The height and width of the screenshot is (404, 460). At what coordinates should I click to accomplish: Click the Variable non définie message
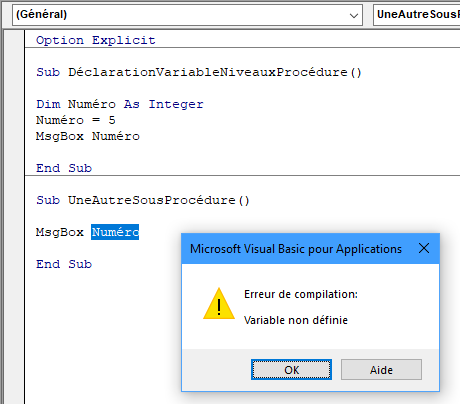[296, 320]
